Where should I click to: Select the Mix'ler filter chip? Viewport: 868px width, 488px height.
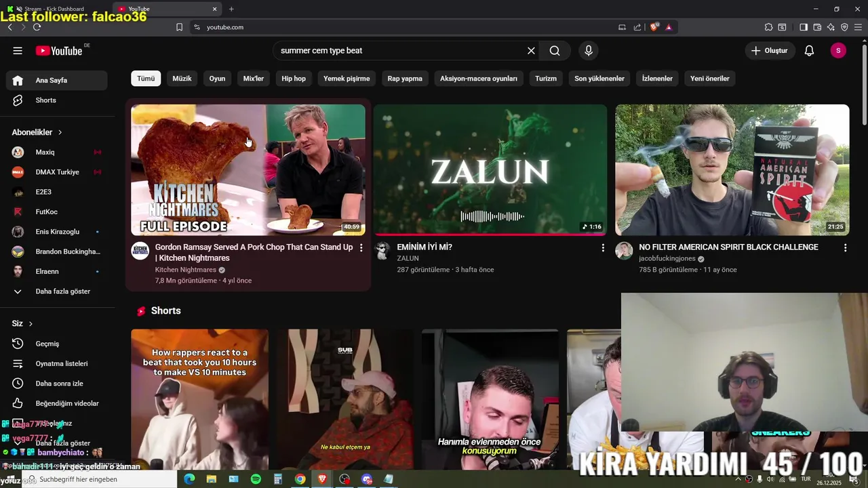pos(254,79)
